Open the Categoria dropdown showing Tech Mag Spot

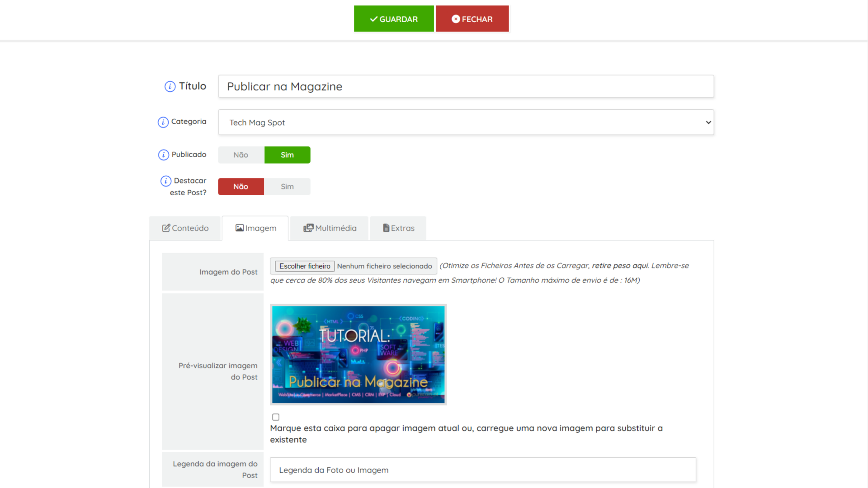click(x=466, y=122)
